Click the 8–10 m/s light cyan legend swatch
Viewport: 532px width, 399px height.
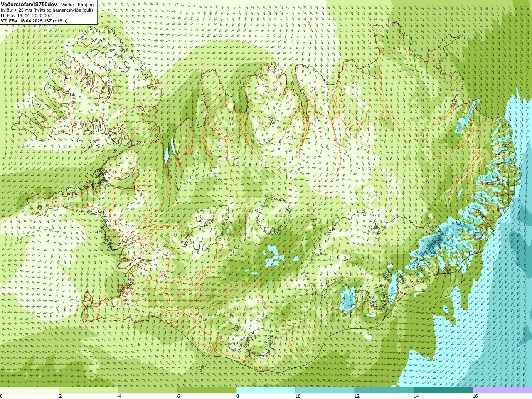click(266, 390)
